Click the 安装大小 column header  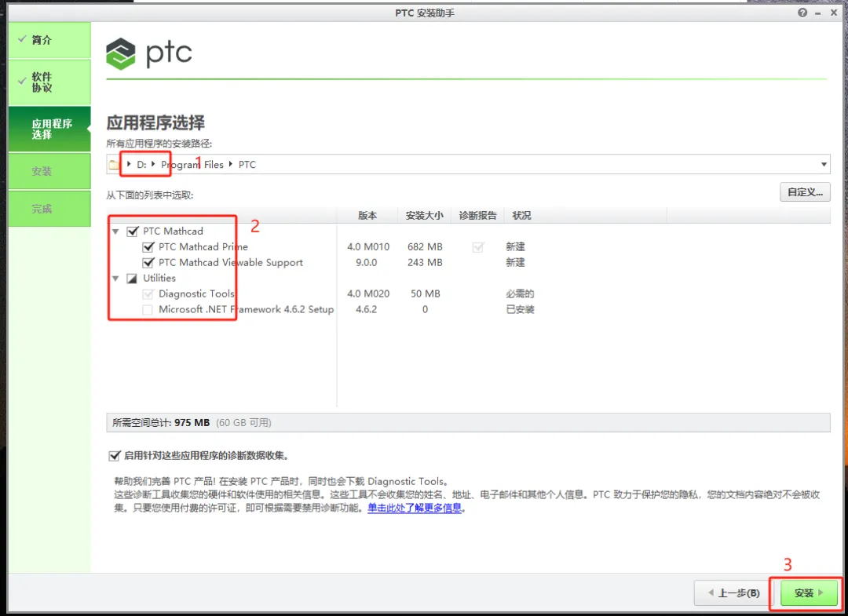(425, 216)
